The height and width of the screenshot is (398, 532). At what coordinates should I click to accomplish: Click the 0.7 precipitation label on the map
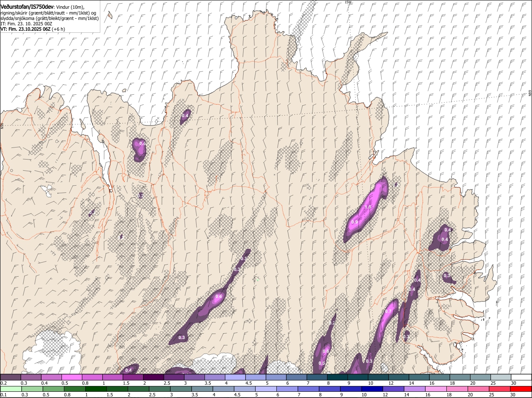point(389,311)
